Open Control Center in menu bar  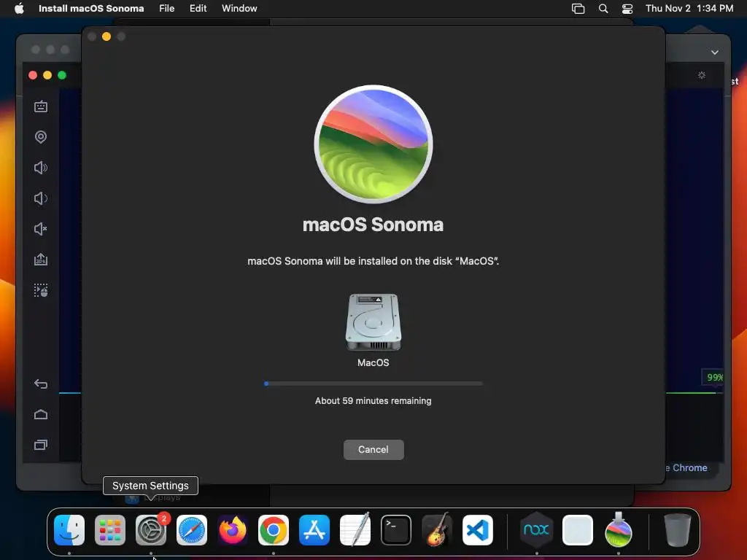[627, 9]
